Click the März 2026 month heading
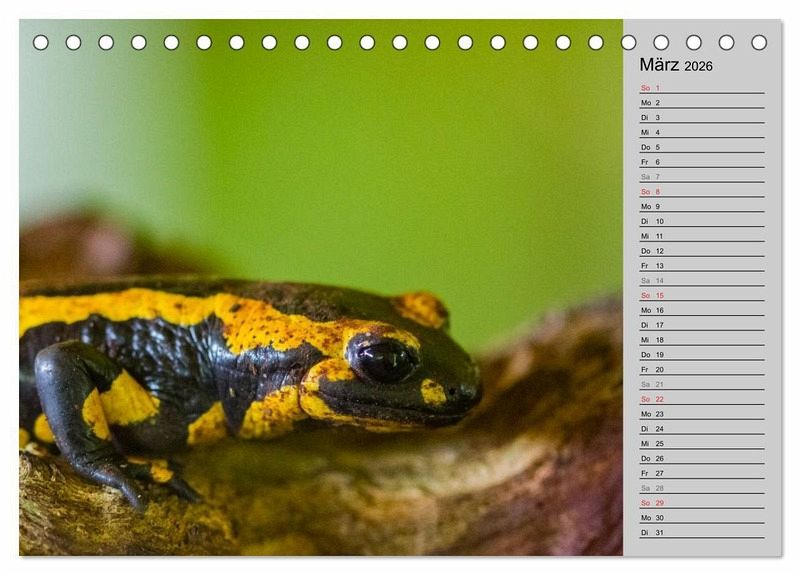 pyautogui.click(x=676, y=65)
